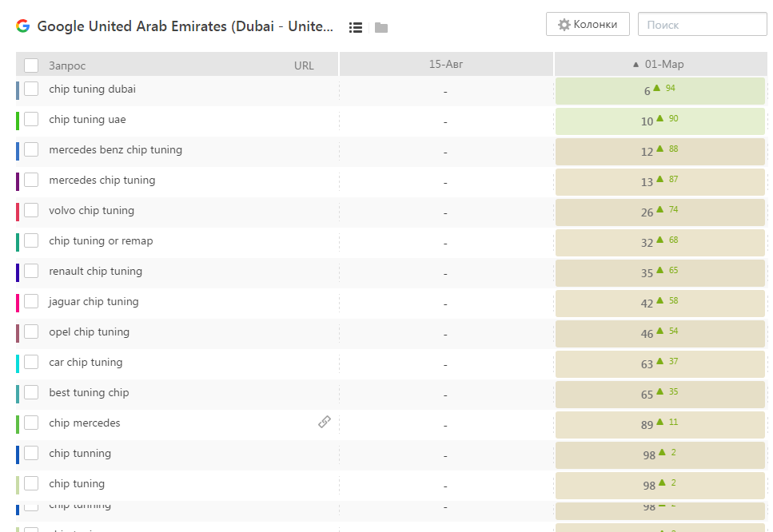
Task: Click into the Поиск search field
Action: pos(702,25)
